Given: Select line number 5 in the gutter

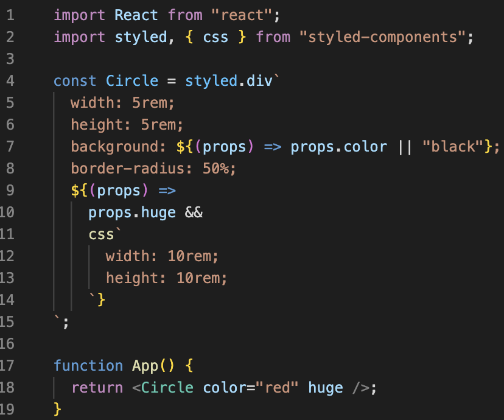Looking at the screenshot, I should (x=10, y=102).
